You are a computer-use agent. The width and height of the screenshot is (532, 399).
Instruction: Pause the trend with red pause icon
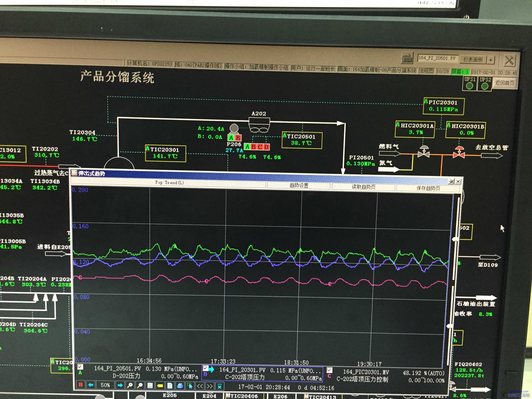pos(81,384)
